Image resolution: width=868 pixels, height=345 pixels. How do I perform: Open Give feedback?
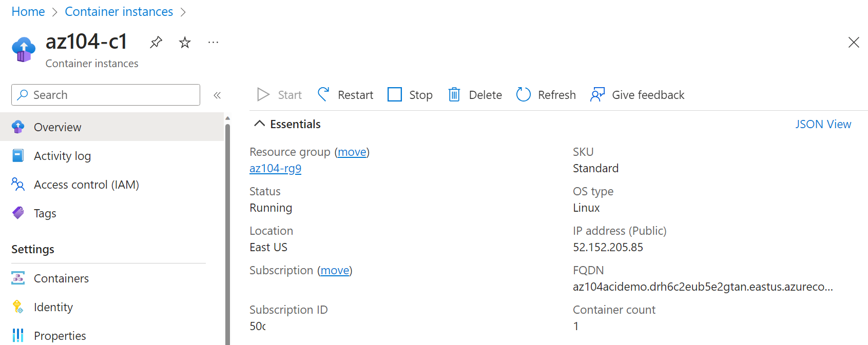click(637, 95)
